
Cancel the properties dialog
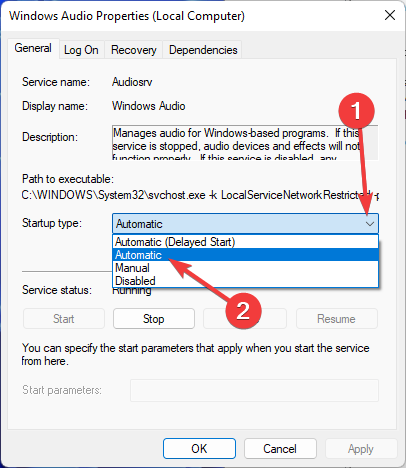(x=280, y=449)
